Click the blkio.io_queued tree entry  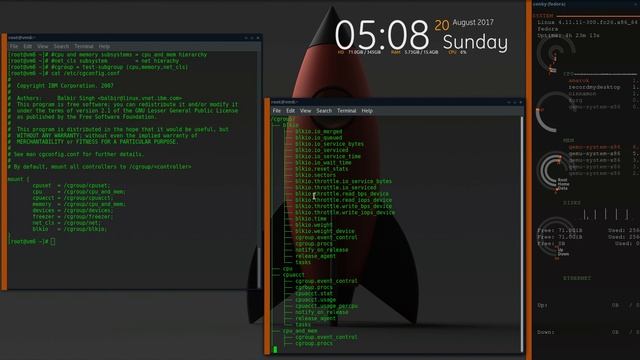tap(319, 138)
